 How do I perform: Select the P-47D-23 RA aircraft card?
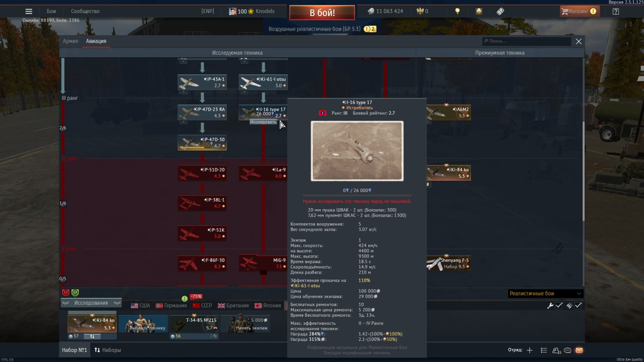[202, 113]
